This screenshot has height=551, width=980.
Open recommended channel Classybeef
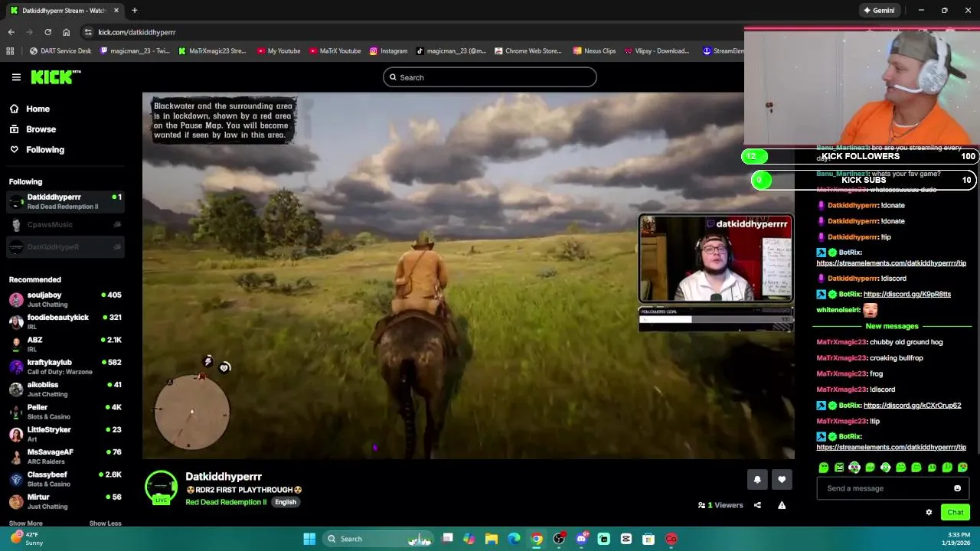[x=65, y=479]
